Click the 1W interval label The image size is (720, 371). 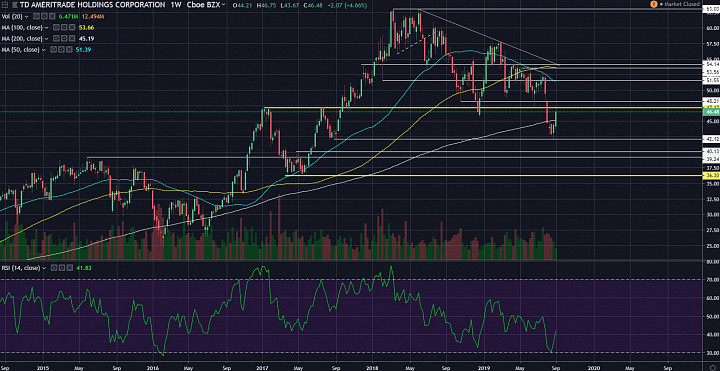pyautogui.click(x=176, y=5)
